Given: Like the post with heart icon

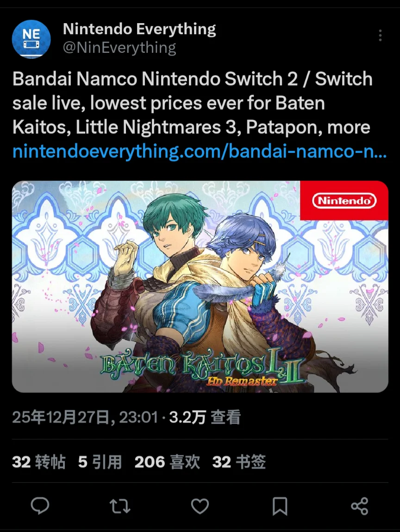Looking at the screenshot, I should 200,506.
